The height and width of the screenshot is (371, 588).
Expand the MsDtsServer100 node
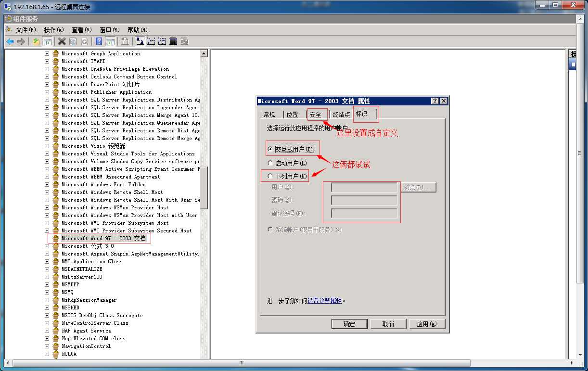(47, 277)
